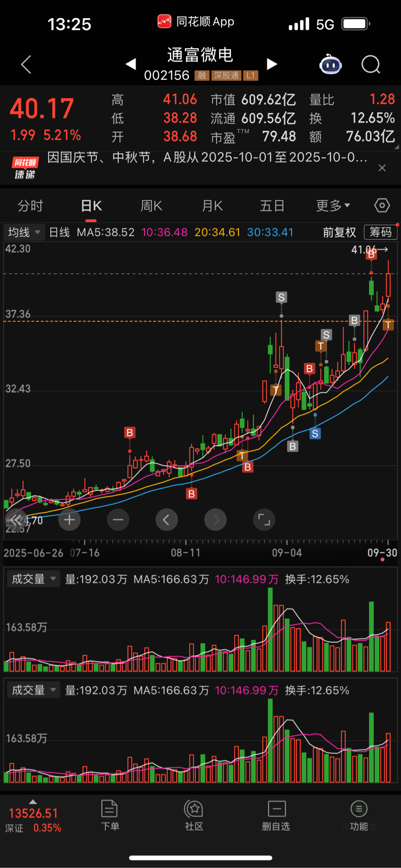Close the 同花顺速递 news banner
Image resolution: width=401 pixels, height=868 pixels.
382,168
